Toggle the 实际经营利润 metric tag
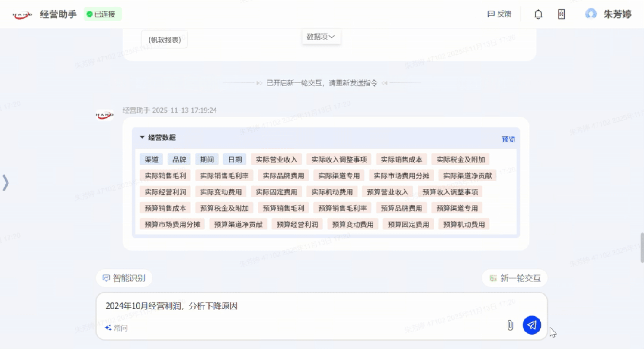644x349 pixels. [x=165, y=192]
